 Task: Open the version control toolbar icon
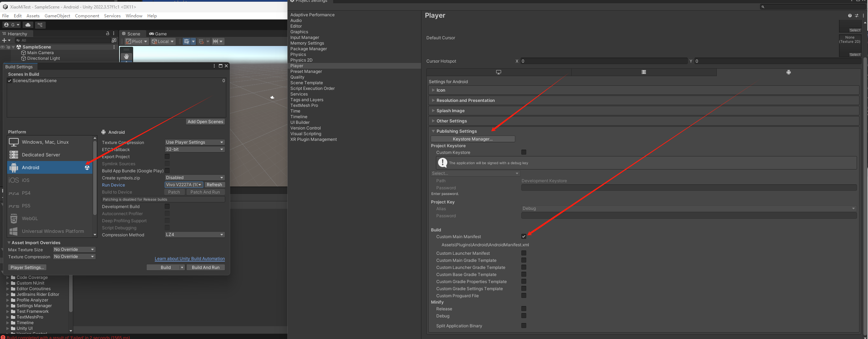coord(40,25)
